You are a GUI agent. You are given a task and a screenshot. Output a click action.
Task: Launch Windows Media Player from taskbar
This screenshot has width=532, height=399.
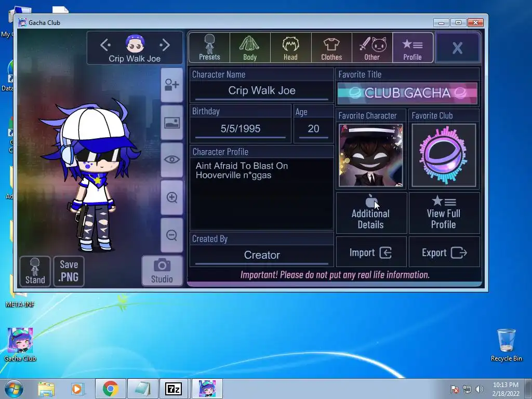[77, 389]
